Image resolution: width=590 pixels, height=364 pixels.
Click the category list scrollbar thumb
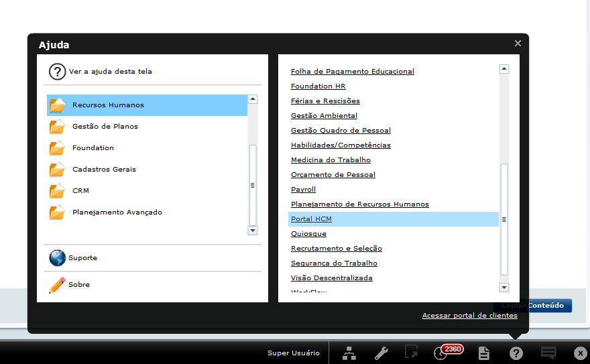coord(253,185)
